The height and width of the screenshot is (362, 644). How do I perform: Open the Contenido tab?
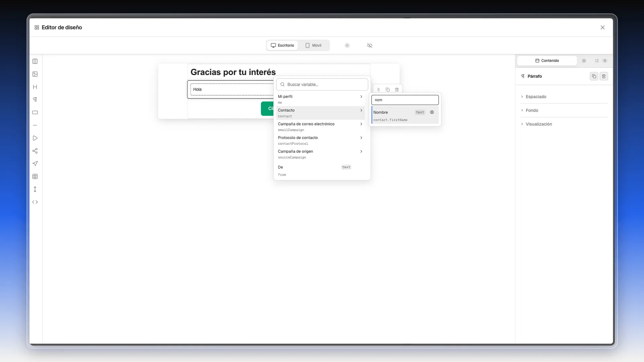[x=547, y=61]
